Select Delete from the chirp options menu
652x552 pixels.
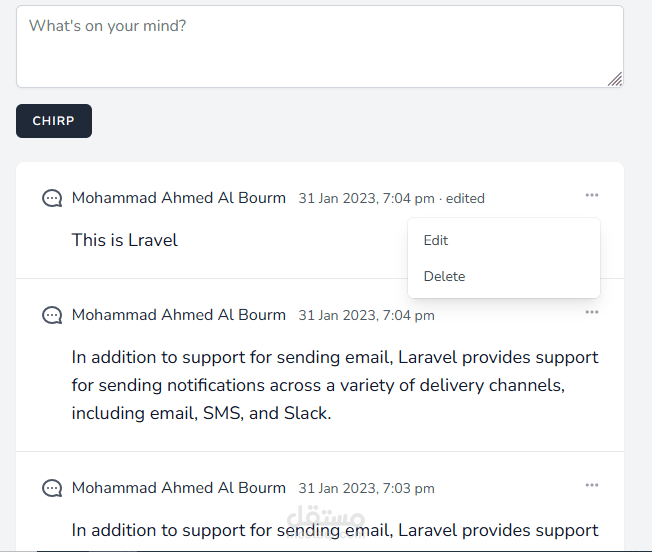pos(444,276)
